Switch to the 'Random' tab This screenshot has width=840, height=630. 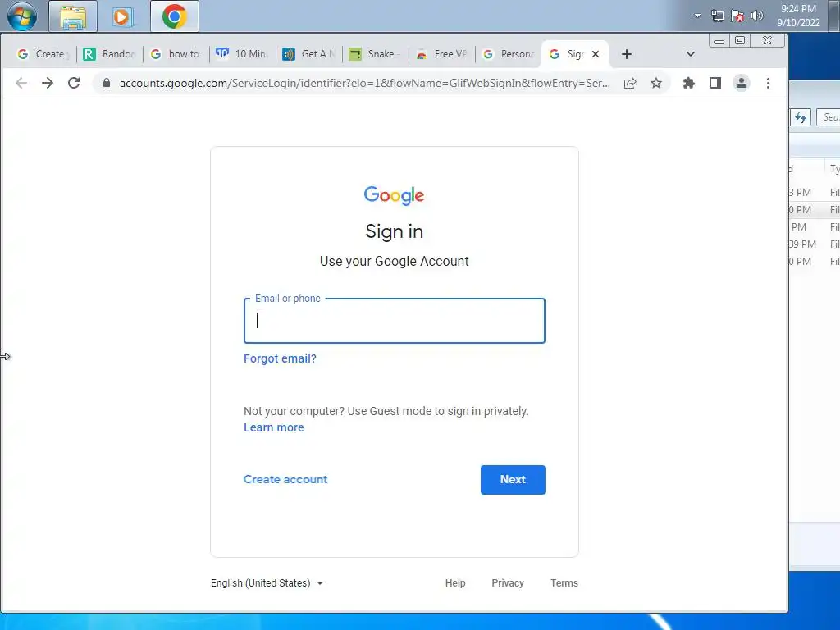tap(109, 54)
